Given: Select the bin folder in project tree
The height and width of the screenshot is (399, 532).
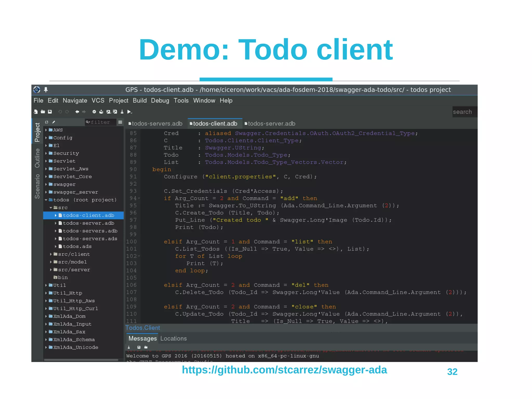Looking at the screenshot, I should coord(61,278).
